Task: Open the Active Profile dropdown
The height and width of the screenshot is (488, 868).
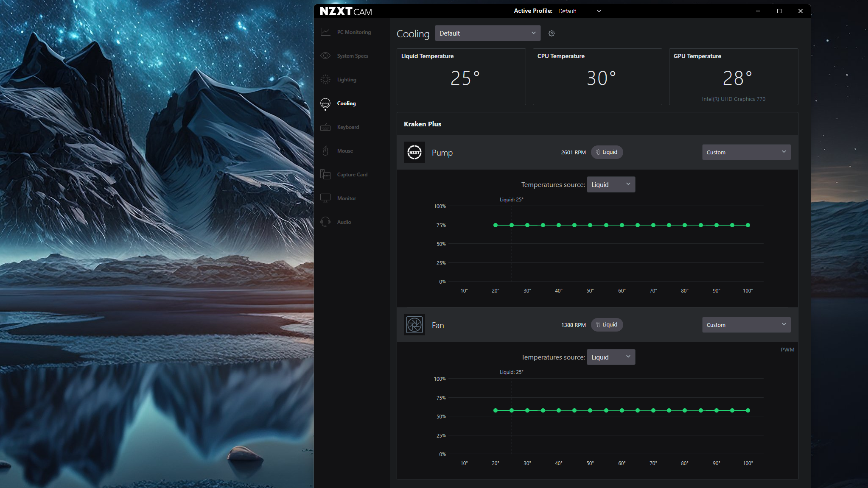Action: pos(579,11)
